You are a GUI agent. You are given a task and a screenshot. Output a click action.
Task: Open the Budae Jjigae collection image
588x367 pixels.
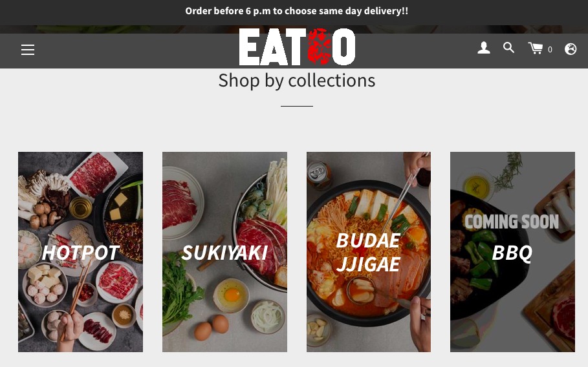(369, 251)
